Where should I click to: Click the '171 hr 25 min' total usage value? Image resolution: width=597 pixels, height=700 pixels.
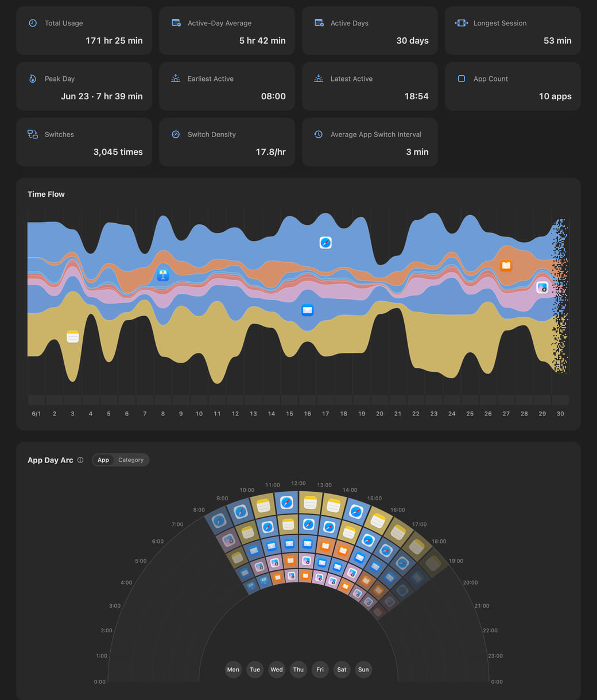point(114,41)
